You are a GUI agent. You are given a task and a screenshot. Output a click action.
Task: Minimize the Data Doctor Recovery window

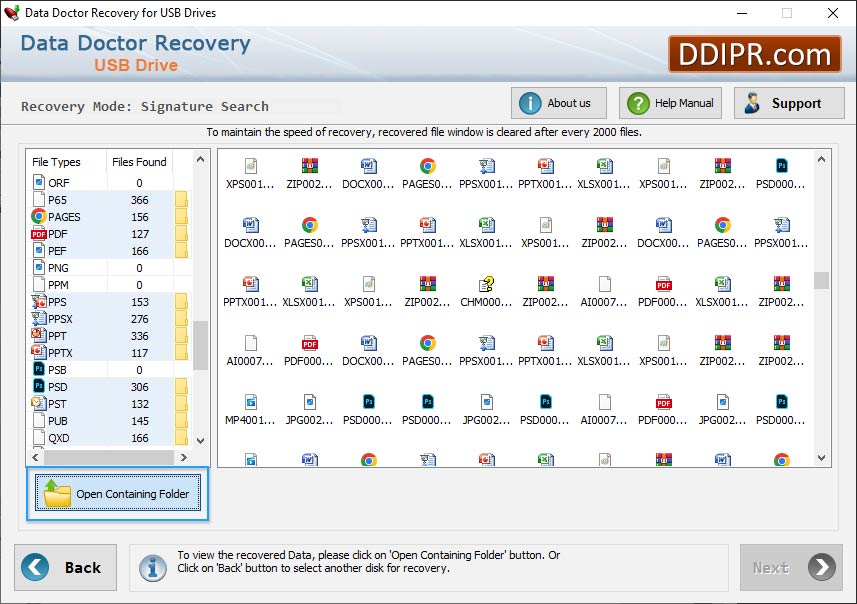coord(742,13)
